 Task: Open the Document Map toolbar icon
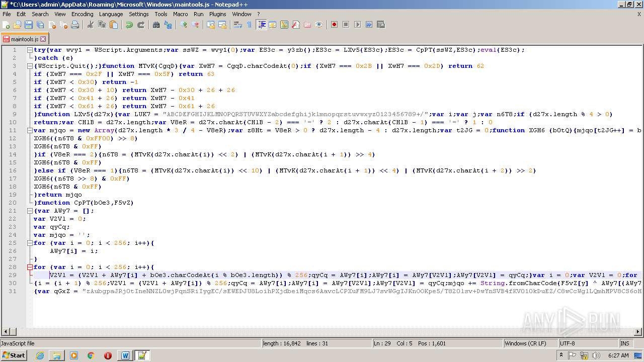click(x=284, y=25)
